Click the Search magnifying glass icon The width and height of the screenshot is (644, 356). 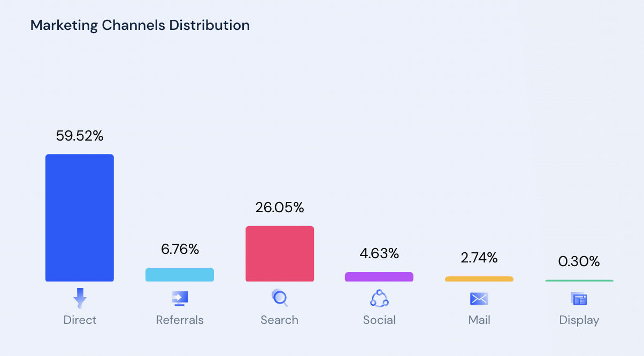(280, 298)
